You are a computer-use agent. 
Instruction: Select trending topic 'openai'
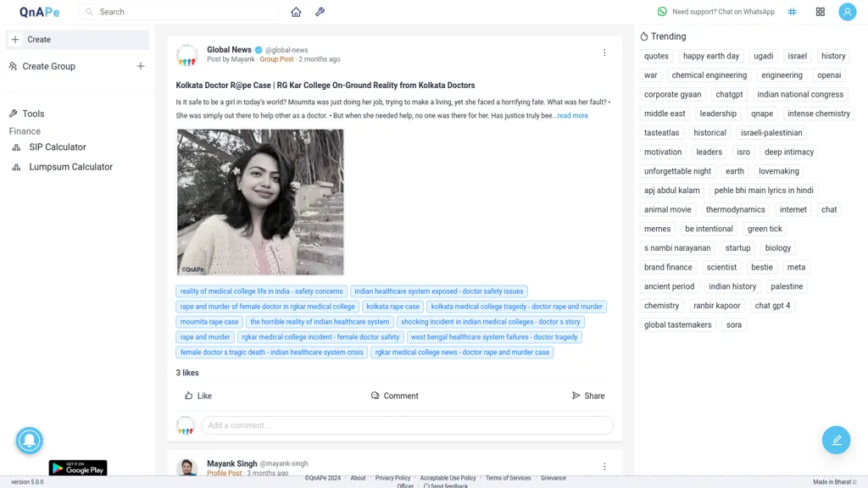tap(829, 75)
